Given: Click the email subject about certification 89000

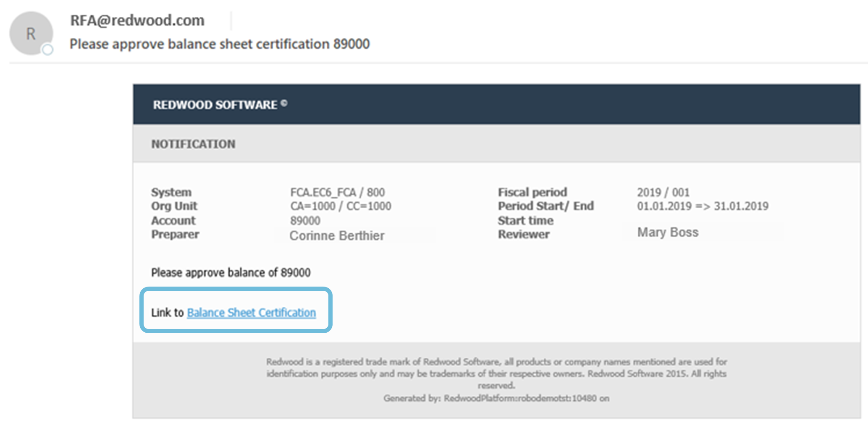Looking at the screenshot, I should point(220,44).
